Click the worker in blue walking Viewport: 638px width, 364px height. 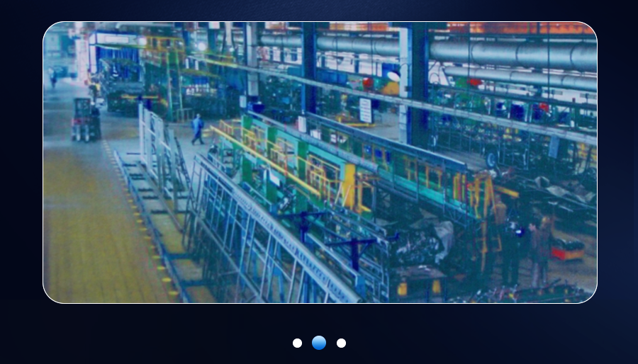[197, 129]
